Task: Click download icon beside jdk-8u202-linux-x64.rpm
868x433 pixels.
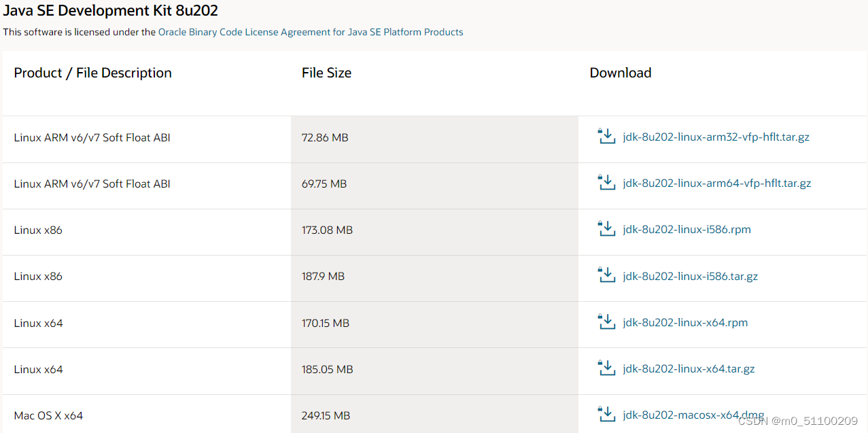Action: tap(606, 322)
